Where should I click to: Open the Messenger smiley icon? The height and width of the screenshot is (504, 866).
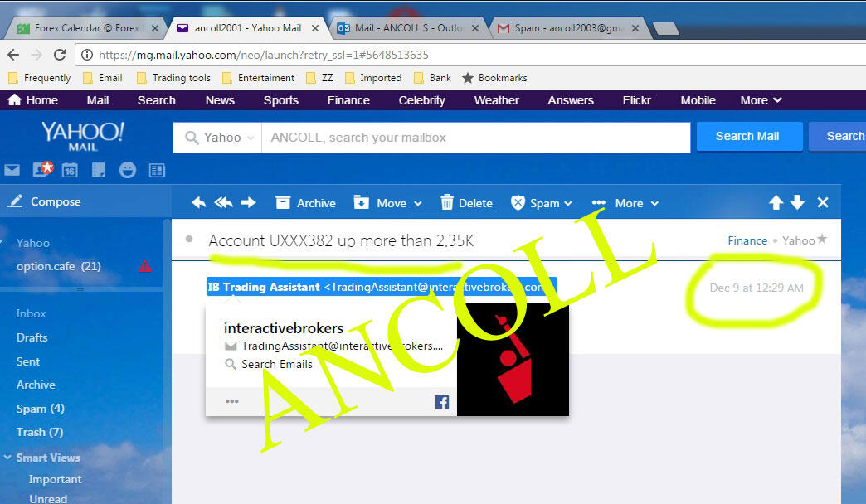tap(128, 170)
